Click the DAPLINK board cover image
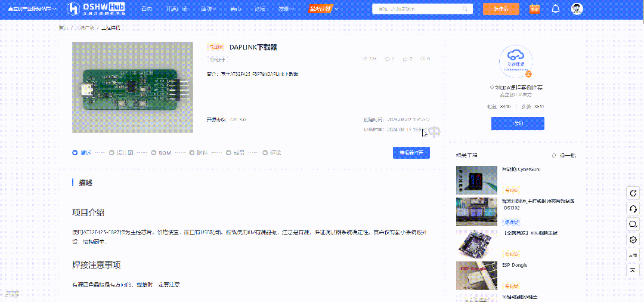 pos(132,88)
